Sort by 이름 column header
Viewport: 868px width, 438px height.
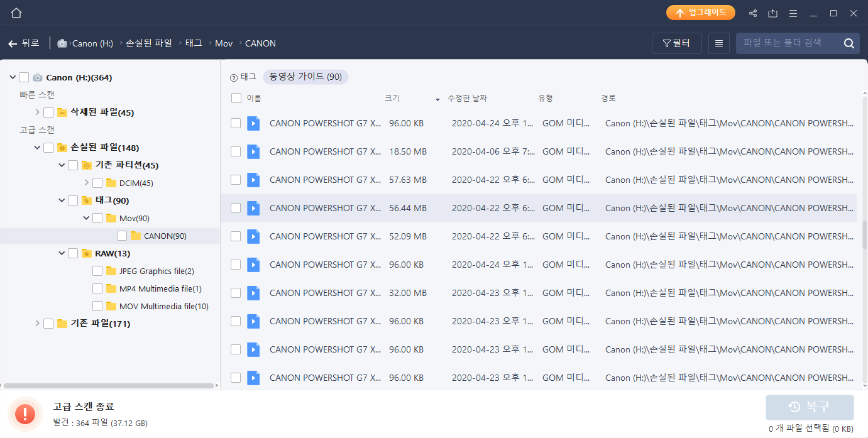[x=254, y=98]
